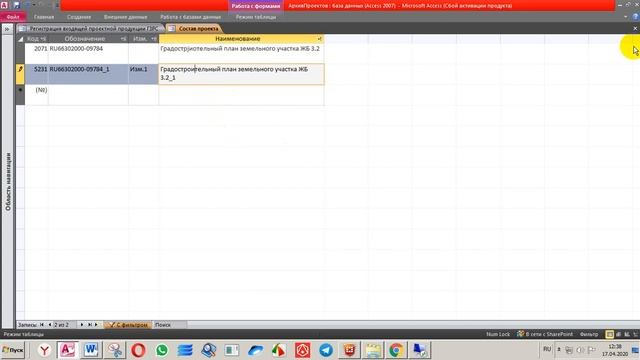Open the Внешние данные ribbon tab
Screen dimensions: 640x360
point(125,17)
